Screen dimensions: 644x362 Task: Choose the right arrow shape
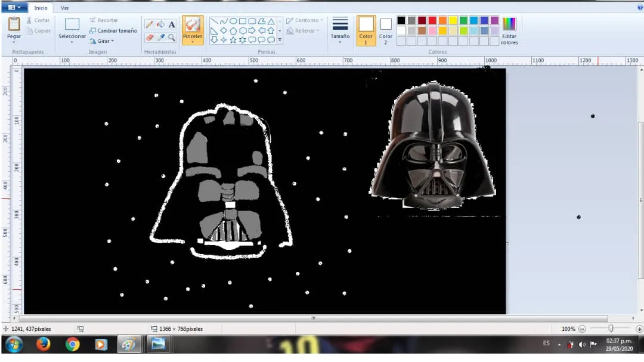point(252,30)
